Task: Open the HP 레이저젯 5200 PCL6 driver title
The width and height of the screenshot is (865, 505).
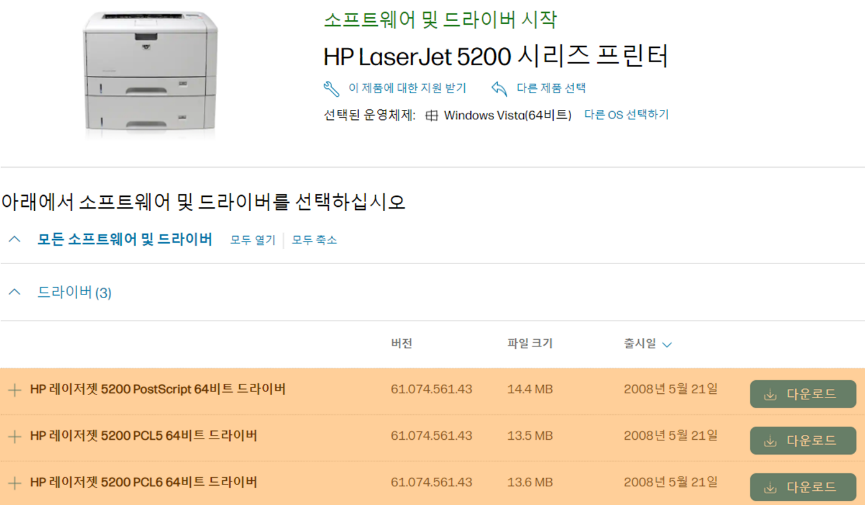Action: tap(143, 482)
